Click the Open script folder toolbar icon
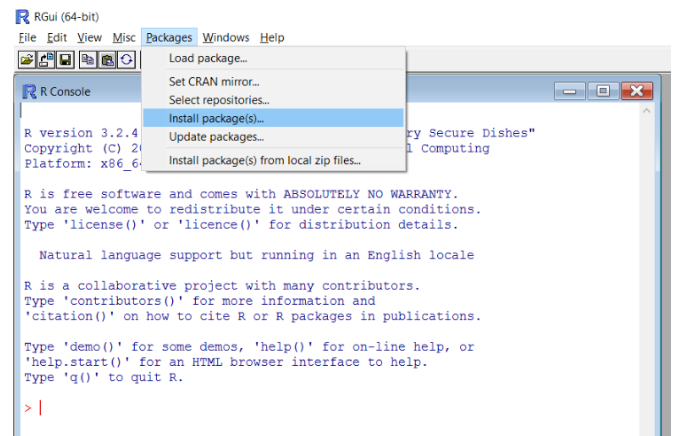The width and height of the screenshot is (679, 436). pos(27,60)
